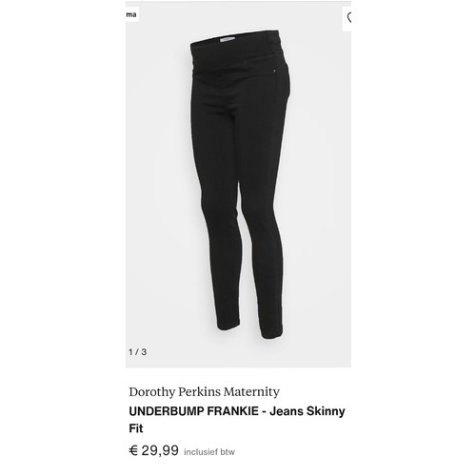Click the cropped 'ma' badge on the image
The image size is (476, 476).
[x=131, y=14]
